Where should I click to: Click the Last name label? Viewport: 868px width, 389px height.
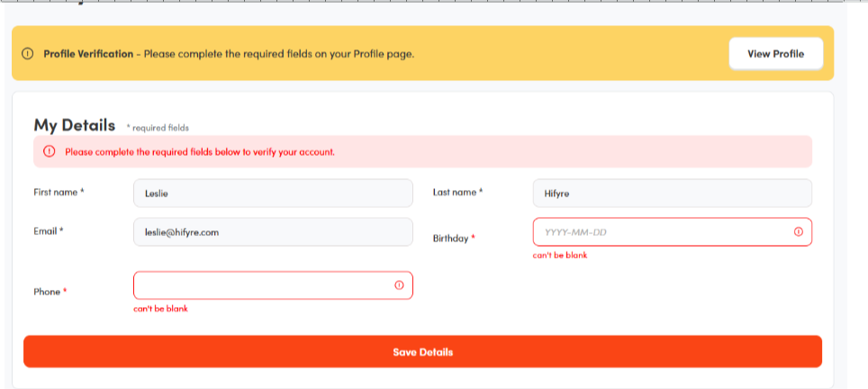point(457,193)
